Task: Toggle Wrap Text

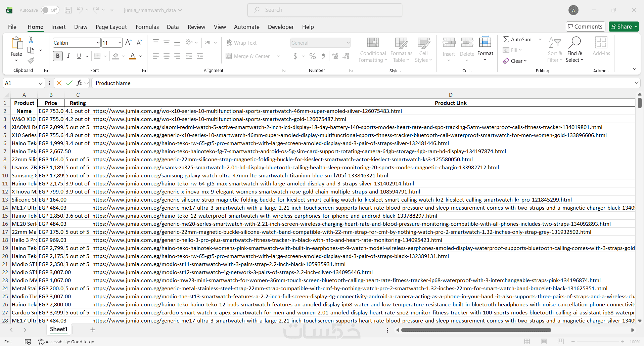Action: (241, 43)
